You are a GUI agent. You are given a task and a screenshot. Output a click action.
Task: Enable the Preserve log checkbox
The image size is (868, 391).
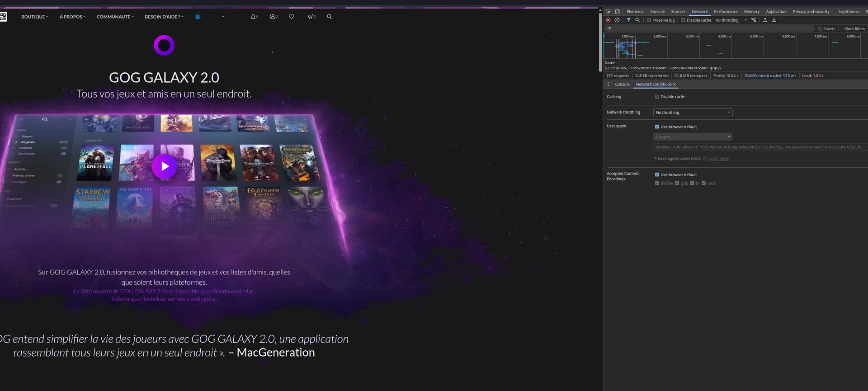pyautogui.click(x=649, y=20)
